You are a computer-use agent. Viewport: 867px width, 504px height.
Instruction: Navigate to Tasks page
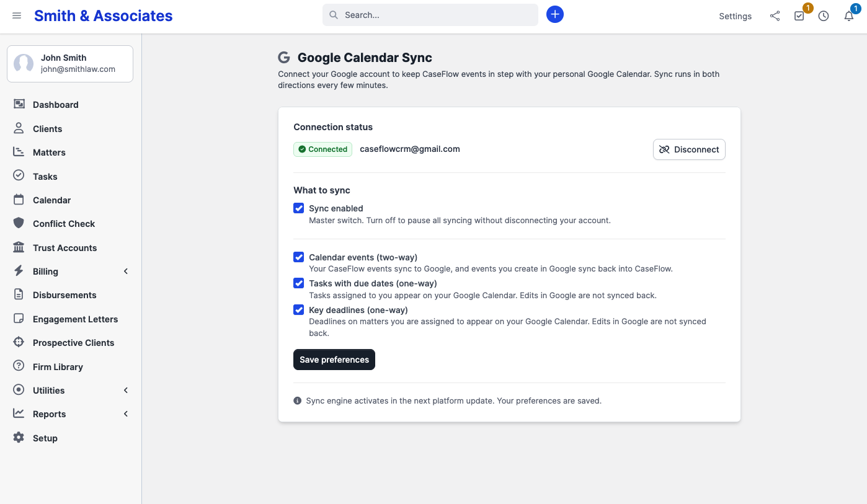71,177
